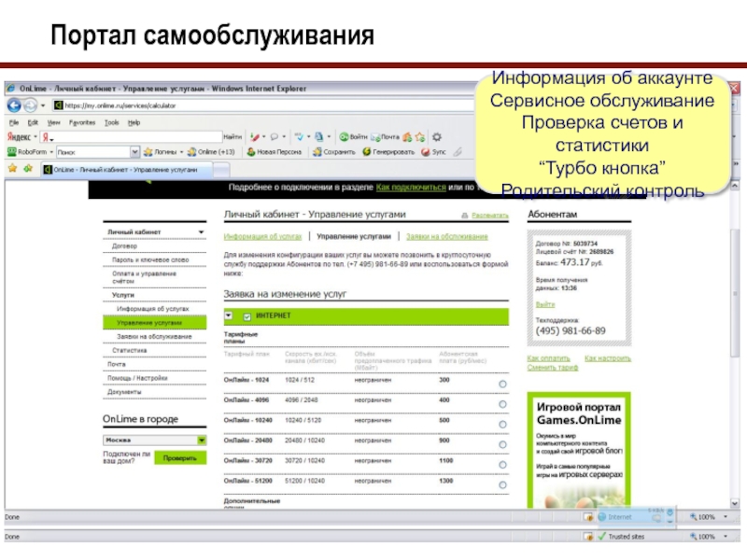Click the Yandex speech bubble icon
The width and height of the screenshot is (747, 560).
275,137
